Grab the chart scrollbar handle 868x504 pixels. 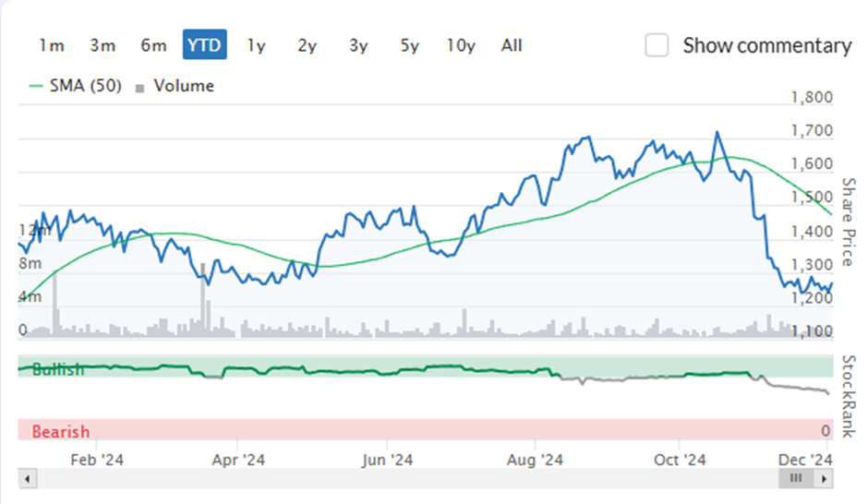(796, 478)
